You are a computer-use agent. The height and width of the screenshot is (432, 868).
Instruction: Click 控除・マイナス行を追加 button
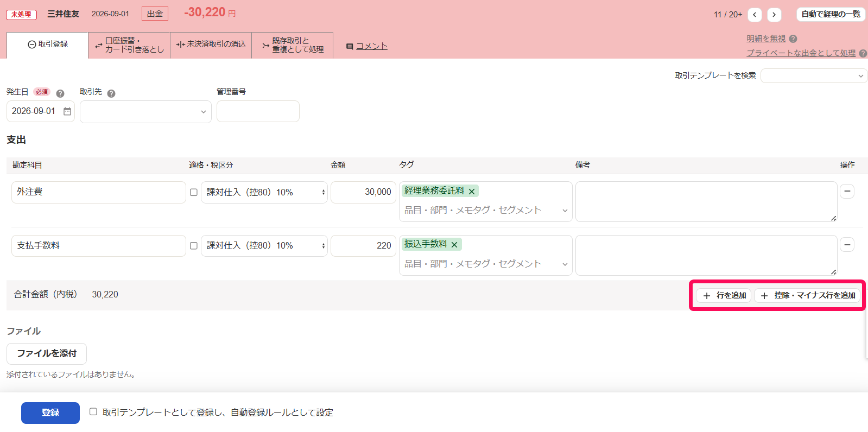[807, 296]
